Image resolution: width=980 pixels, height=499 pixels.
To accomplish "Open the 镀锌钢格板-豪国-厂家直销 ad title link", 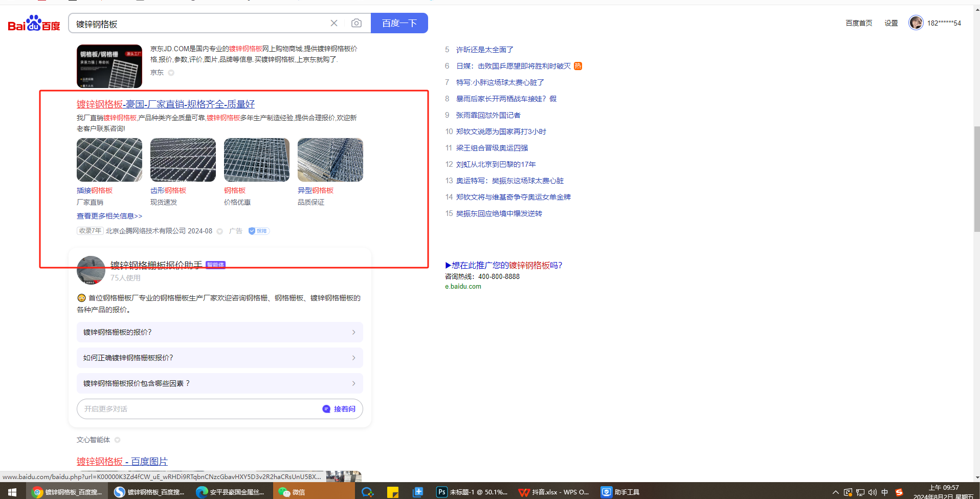I will [x=166, y=104].
